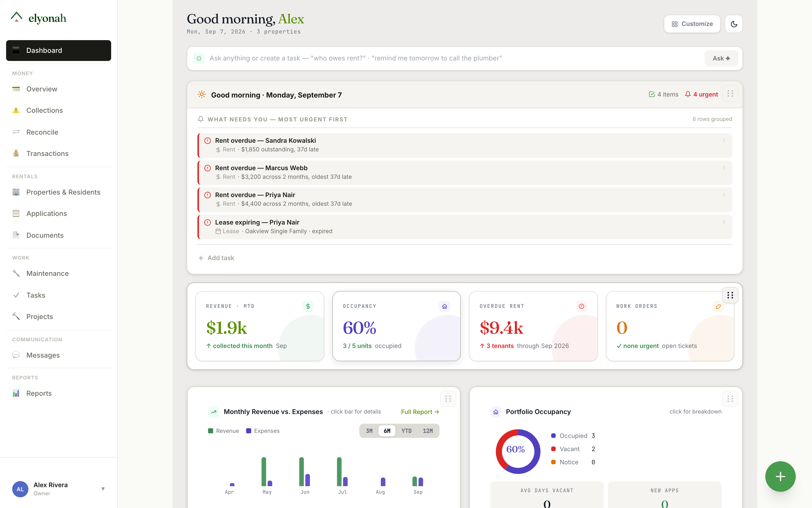Click the green plus floating button
The image size is (812, 508).
coord(780,477)
